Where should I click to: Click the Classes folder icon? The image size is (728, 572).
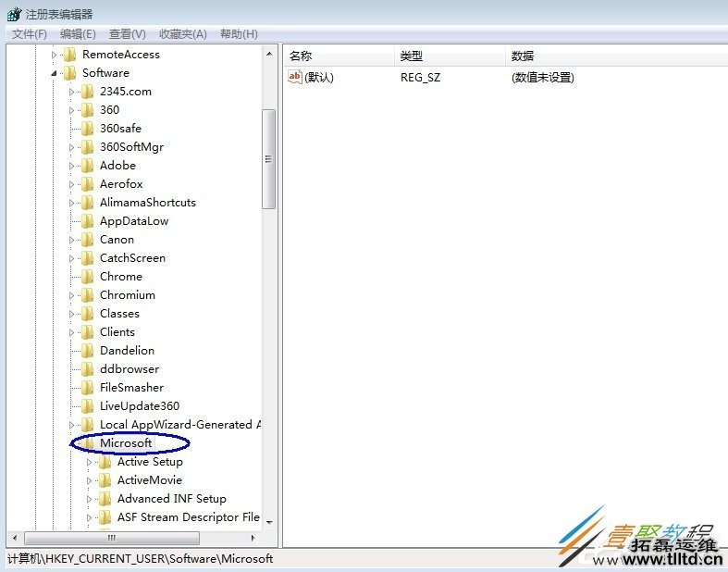[87, 314]
